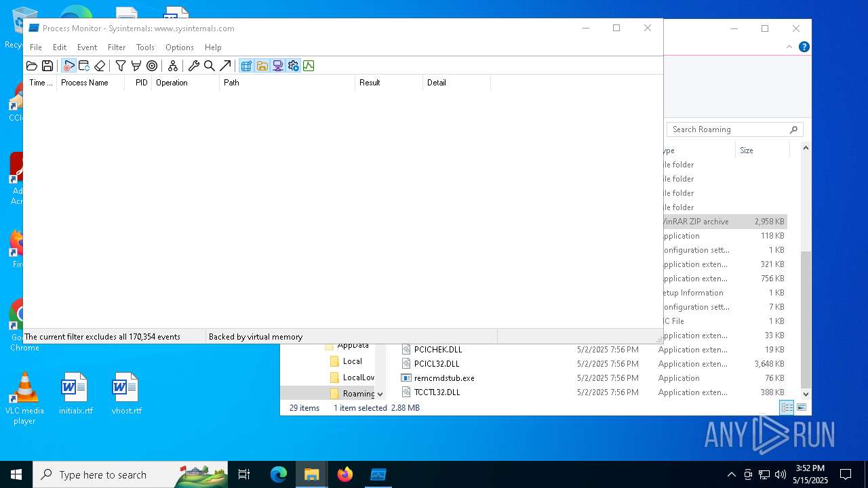The width and height of the screenshot is (868, 488).
Task: Open the Tools menu
Action: point(145,47)
